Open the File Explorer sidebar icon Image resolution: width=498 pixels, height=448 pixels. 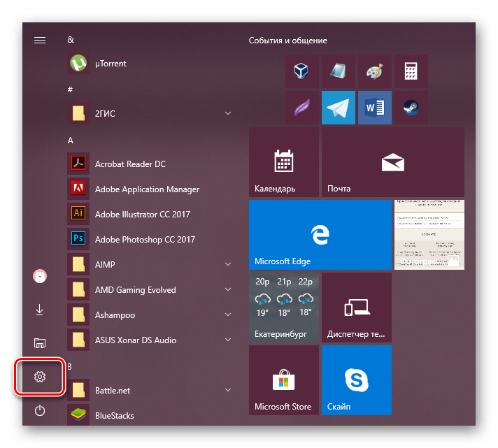tap(40, 343)
